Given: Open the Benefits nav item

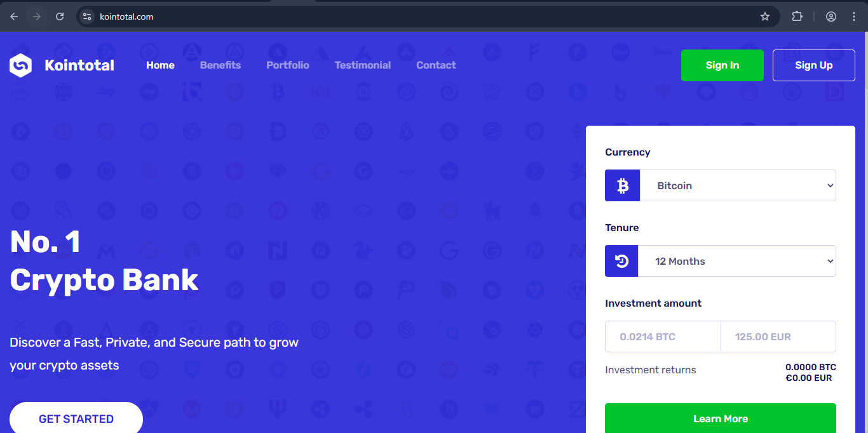Looking at the screenshot, I should pos(220,65).
